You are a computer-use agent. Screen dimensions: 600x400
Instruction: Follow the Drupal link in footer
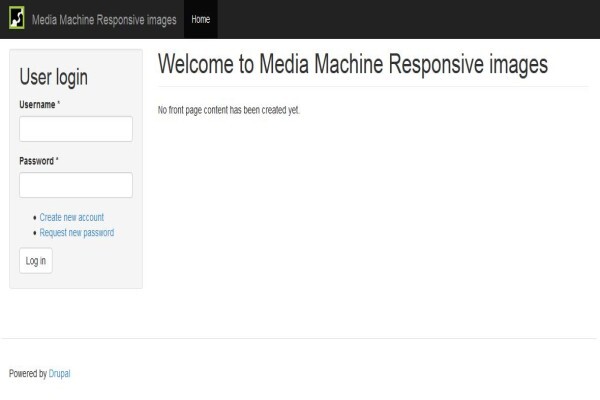[59, 374]
